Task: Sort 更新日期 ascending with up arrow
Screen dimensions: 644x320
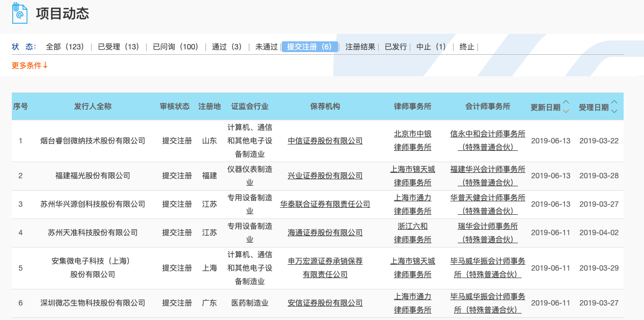Action: click(566, 102)
